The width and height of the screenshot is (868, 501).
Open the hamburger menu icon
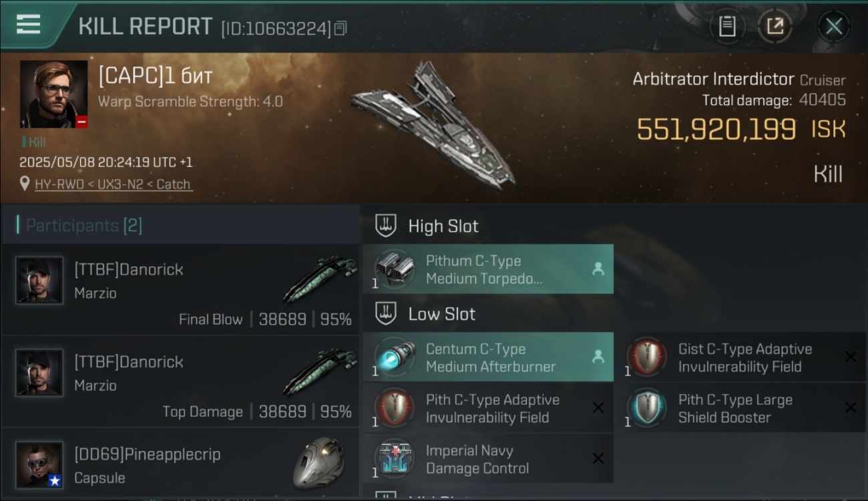28,24
